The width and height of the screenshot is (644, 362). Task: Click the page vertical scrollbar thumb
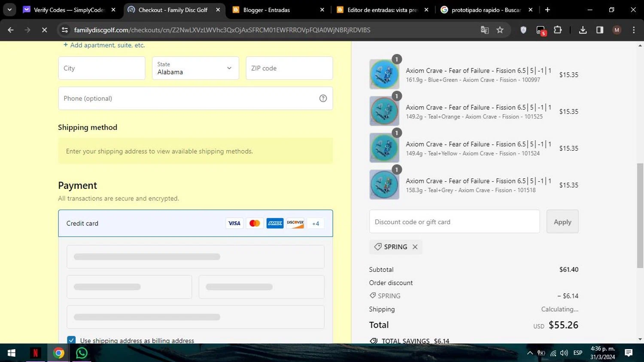[640, 216]
